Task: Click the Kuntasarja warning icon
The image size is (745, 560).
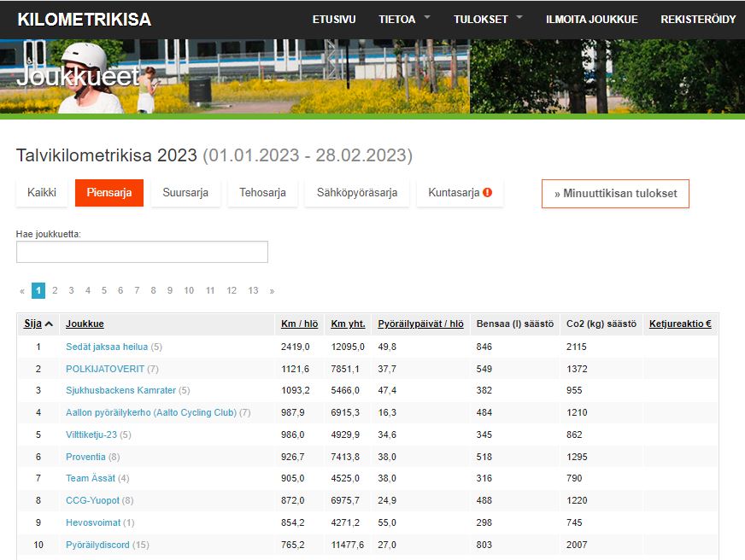Action: (487, 193)
